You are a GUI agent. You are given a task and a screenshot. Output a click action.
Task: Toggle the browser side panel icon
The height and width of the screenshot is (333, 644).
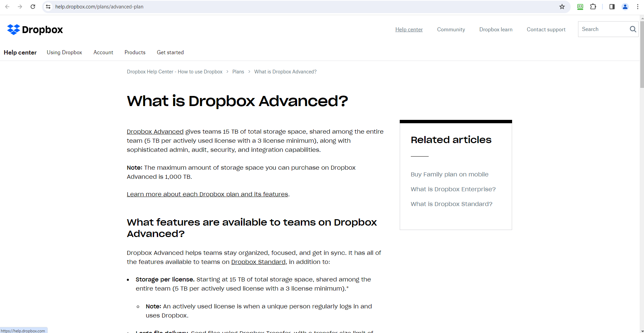click(612, 7)
